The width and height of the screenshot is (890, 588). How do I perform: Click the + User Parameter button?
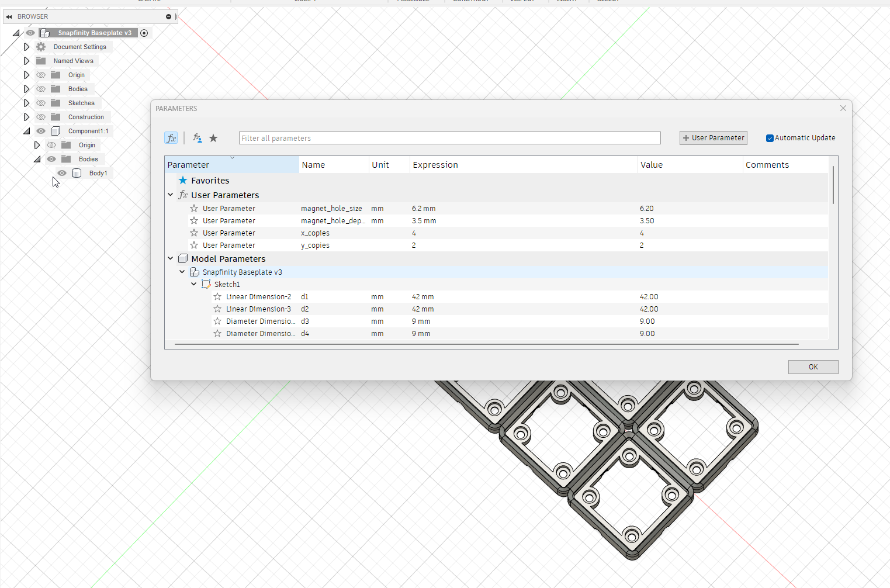714,138
